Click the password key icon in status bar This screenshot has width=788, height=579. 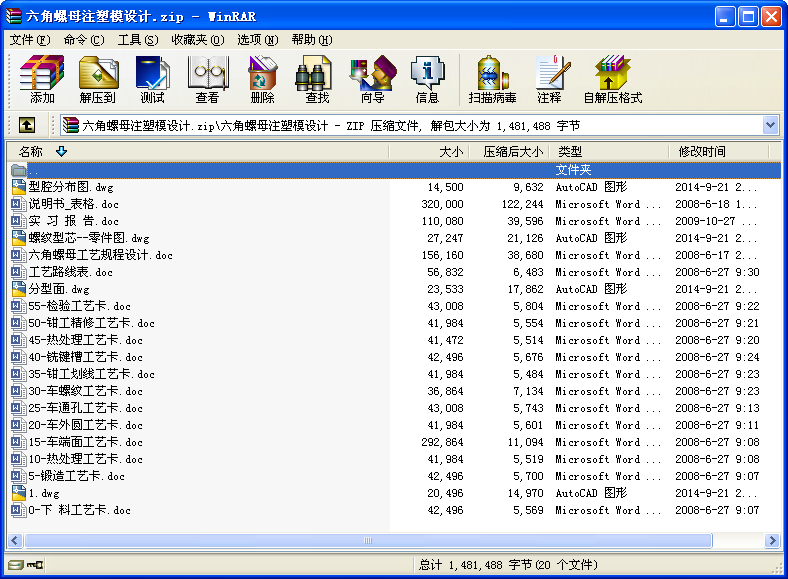coord(35,565)
